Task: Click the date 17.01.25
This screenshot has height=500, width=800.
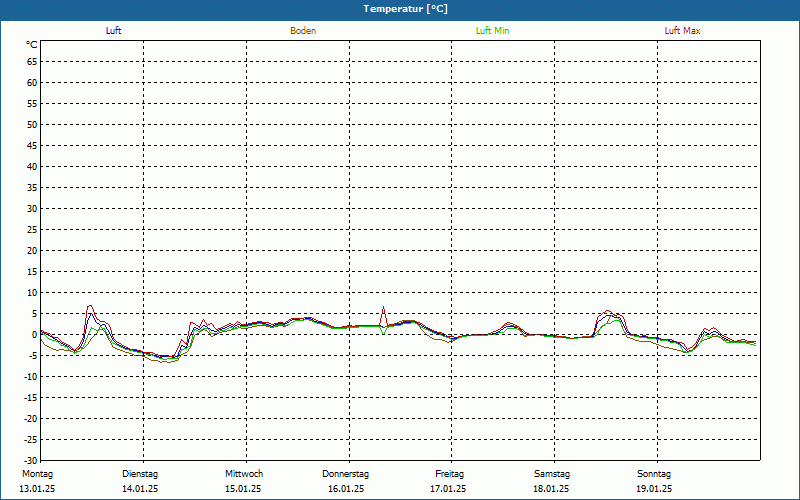Action: tap(448, 489)
